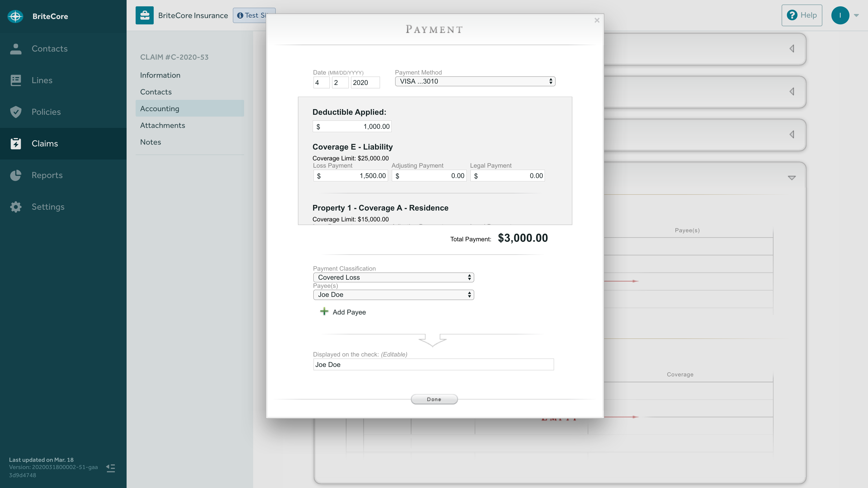The width and height of the screenshot is (868, 488).
Task: Open Notes in claim menu
Action: tap(150, 142)
